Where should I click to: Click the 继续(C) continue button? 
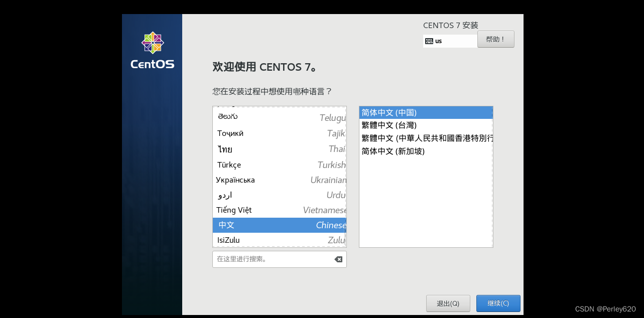point(498,303)
